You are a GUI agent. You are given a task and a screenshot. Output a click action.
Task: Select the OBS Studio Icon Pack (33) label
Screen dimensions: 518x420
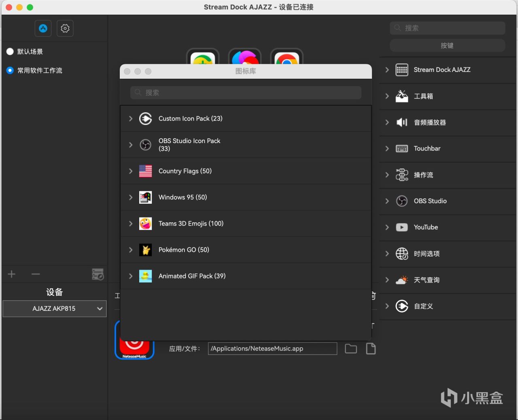coord(189,145)
